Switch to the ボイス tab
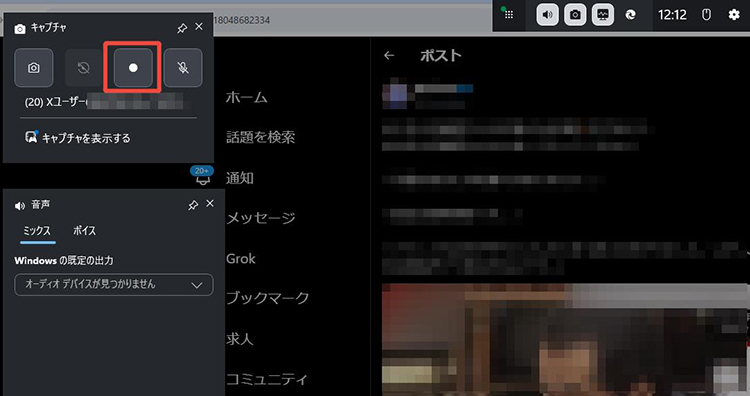750x396 pixels. coord(84,231)
